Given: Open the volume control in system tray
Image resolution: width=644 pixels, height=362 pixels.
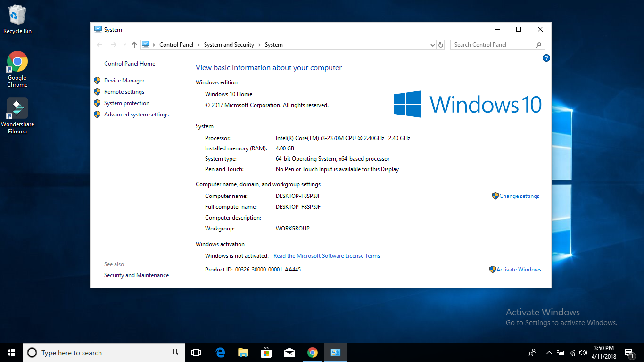Looking at the screenshot, I should [x=583, y=353].
